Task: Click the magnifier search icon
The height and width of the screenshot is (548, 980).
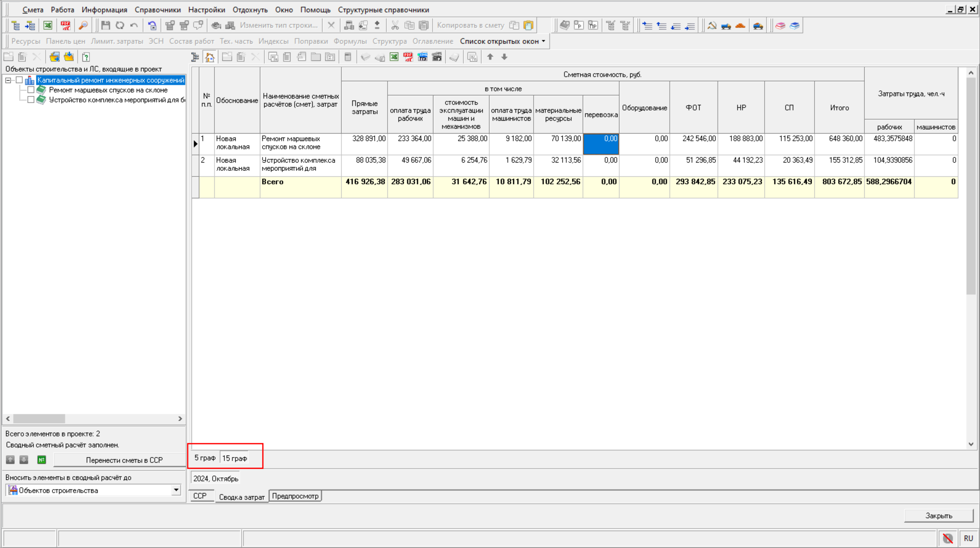Action: (83, 25)
